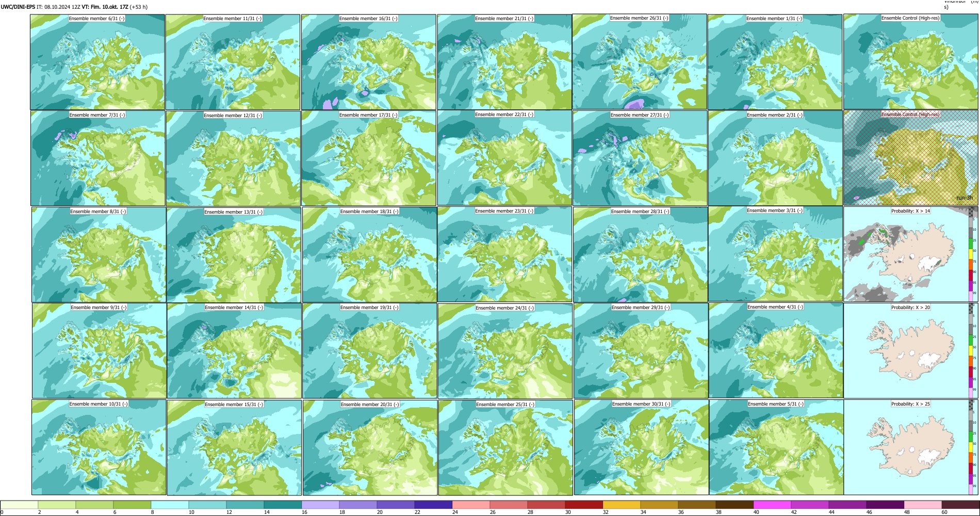The width and height of the screenshot is (980, 516).
Task: Click the '(+53 h)' forecast offset text
Action: (139, 7)
